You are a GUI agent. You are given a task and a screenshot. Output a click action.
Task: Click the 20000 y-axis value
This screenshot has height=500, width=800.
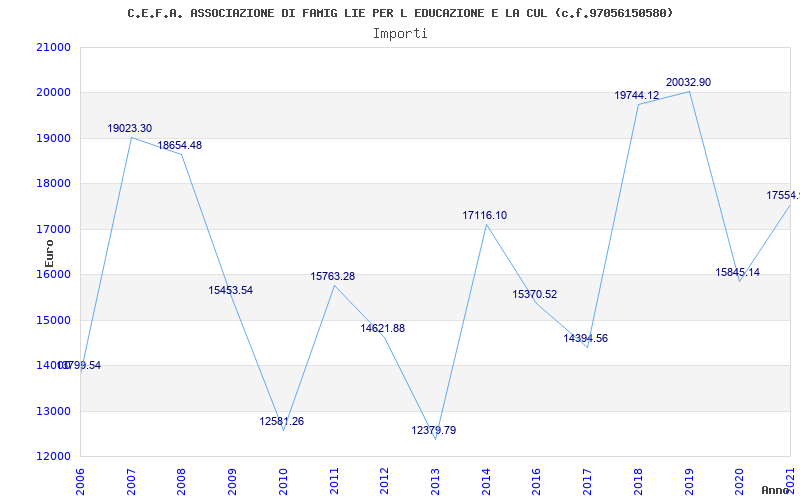[x=54, y=93]
